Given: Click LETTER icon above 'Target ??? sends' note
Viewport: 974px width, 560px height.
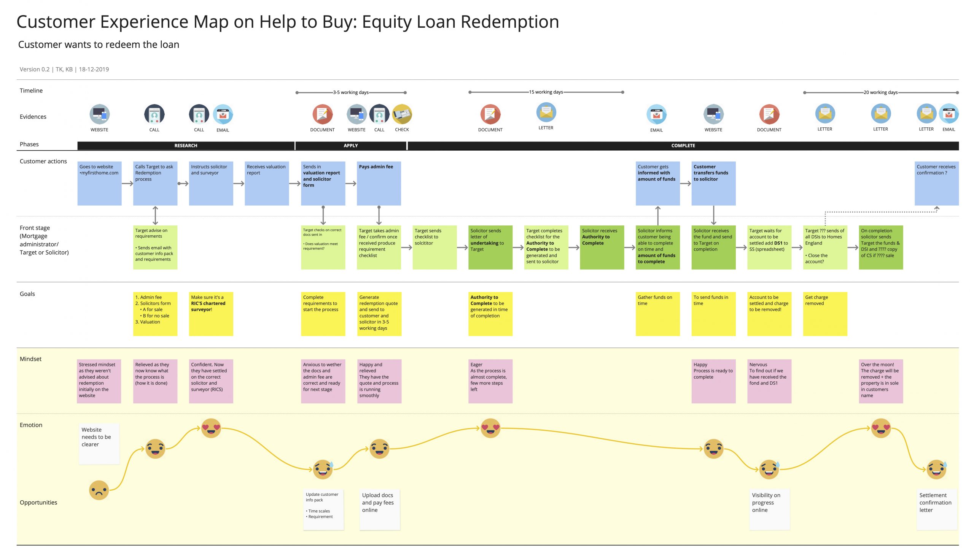Looking at the screenshot, I should [x=825, y=113].
